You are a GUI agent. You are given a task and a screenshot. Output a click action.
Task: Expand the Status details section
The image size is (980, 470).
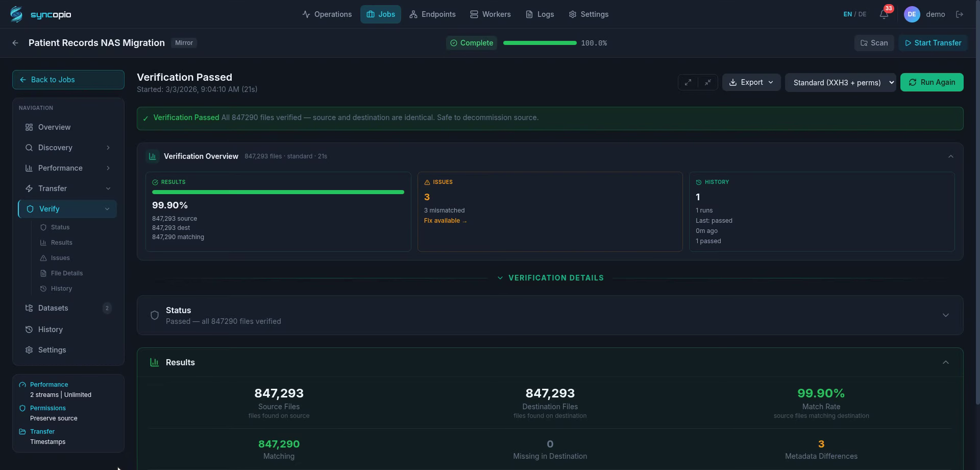click(945, 315)
